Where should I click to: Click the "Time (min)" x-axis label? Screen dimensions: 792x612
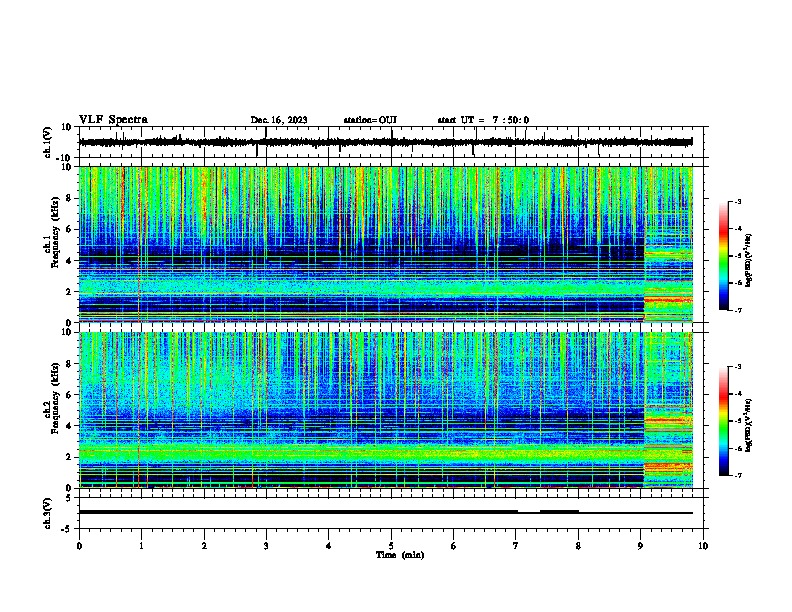(x=400, y=555)
